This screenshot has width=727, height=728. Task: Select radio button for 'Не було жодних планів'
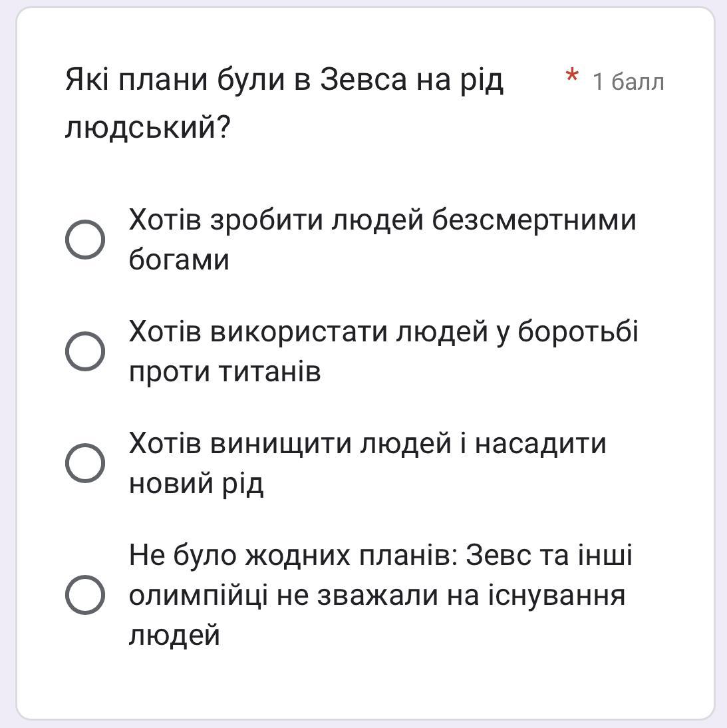pyautogui.click(x=85, y=595)
